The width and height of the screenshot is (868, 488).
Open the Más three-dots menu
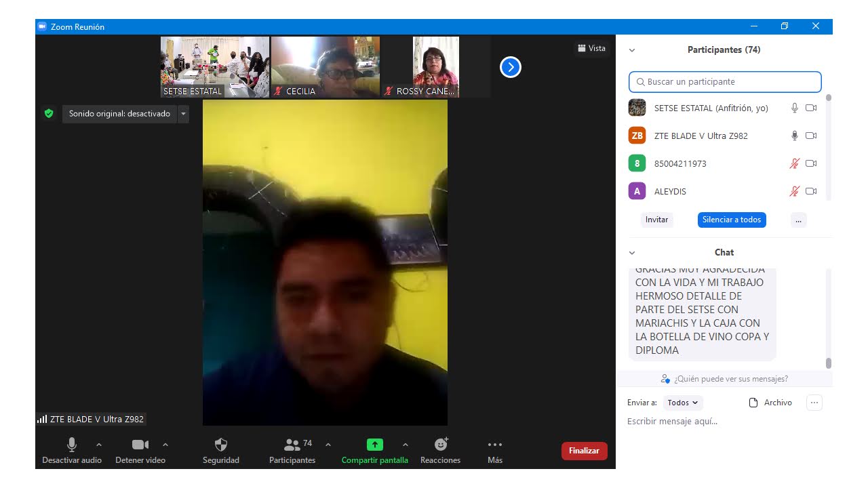[495, 445]
